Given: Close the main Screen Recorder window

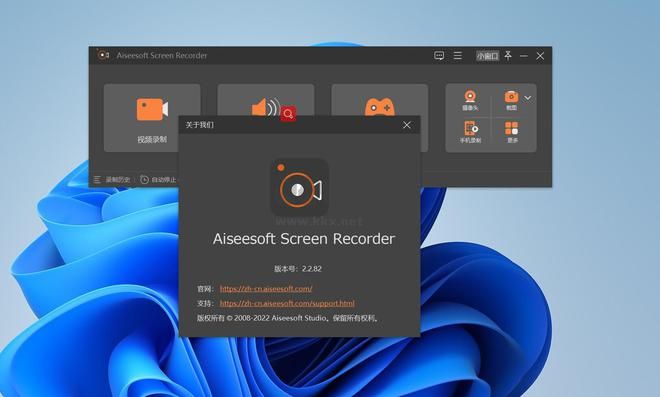Looking at the screenshot, I should coord(540,56).
